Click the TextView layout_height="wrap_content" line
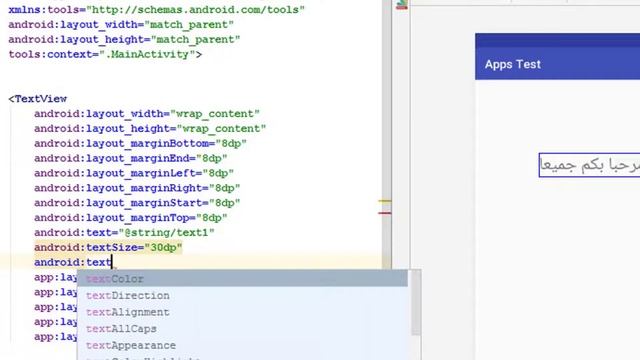This screenshot has height=360, width=640. coord(150,129)
